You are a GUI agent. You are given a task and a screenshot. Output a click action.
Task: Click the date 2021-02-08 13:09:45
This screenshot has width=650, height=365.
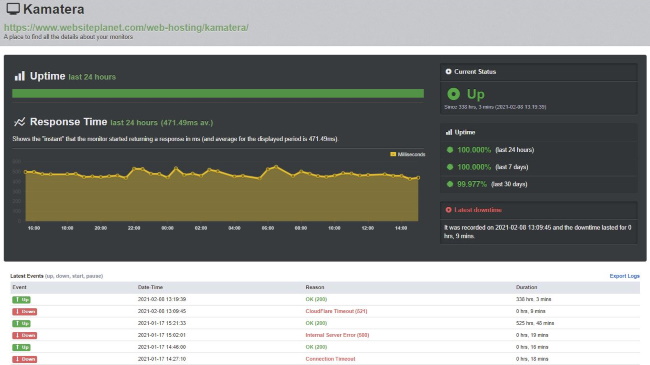(x=162, y=311)
